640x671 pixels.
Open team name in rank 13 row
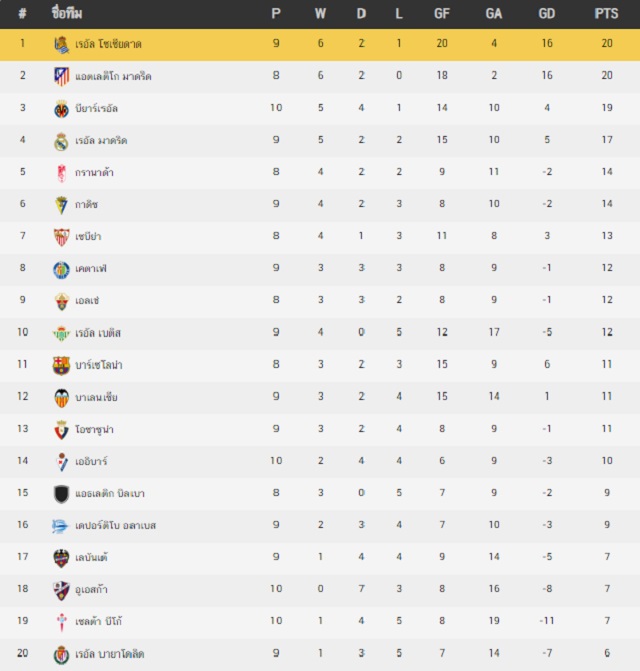[x=94, y=429]
